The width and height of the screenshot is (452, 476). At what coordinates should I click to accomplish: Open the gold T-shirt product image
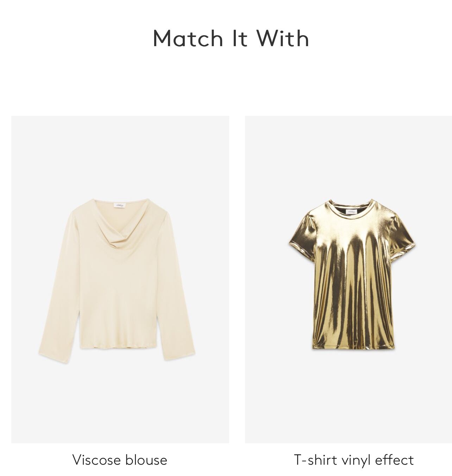tap(349, 279)
